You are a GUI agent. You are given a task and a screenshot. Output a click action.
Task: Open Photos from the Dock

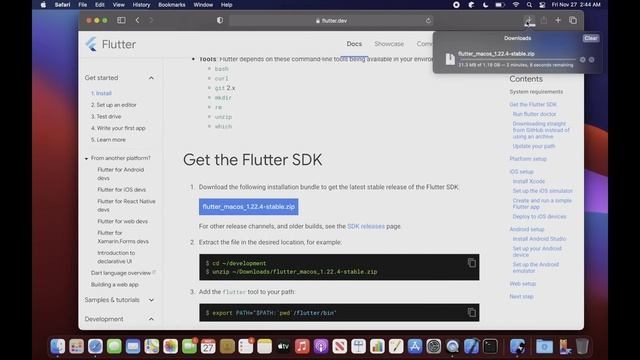(x=170, y=347)
